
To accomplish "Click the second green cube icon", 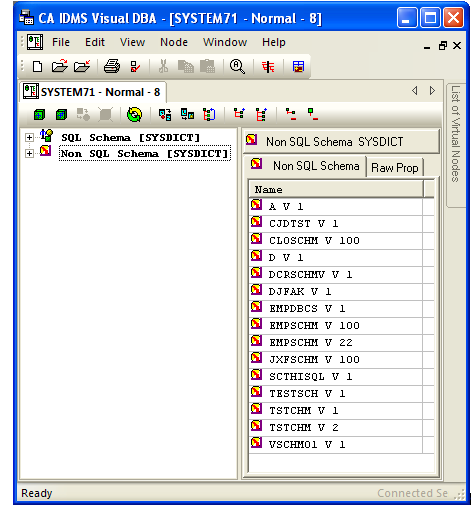I will pos(61,115).
